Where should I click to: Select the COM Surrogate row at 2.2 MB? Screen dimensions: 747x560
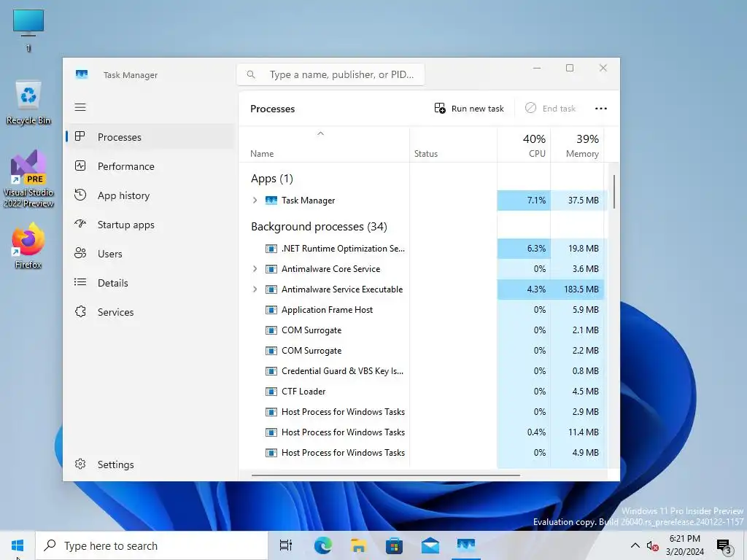pos(423,351)
